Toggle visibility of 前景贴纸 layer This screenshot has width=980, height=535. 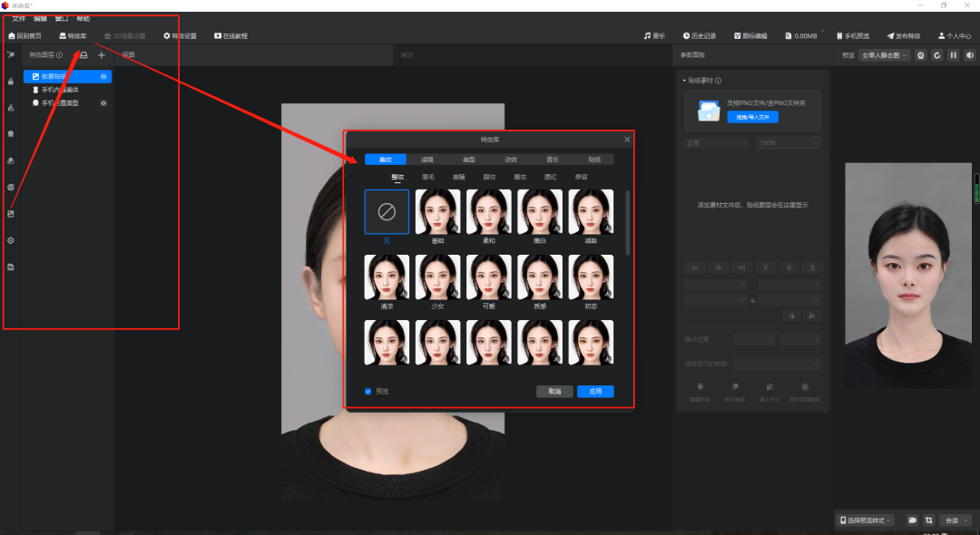pos(103,77)
